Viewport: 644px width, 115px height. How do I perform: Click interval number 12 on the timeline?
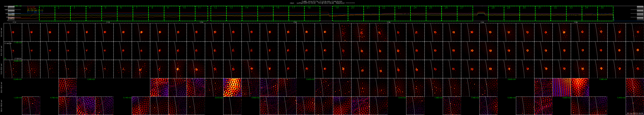click(x=218, y=14)
